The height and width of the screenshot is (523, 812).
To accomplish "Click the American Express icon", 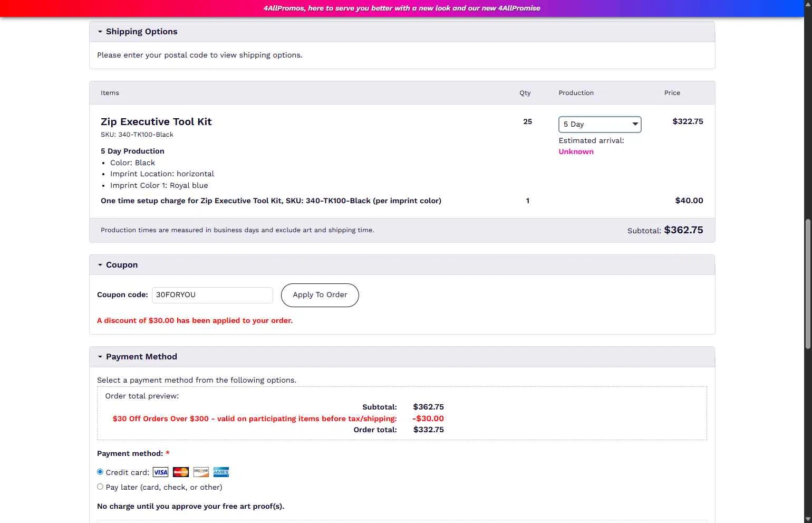I will tap(221, 472).
